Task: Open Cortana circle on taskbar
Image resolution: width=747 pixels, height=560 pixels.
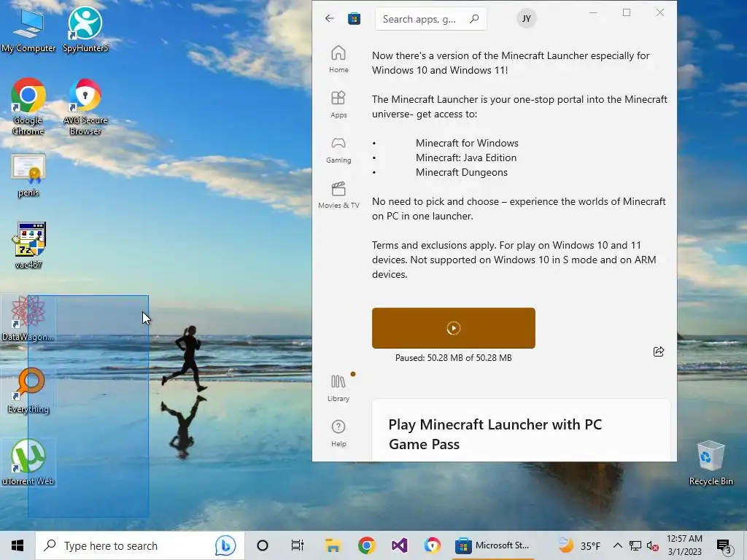Action: click(x=263, y=545)
